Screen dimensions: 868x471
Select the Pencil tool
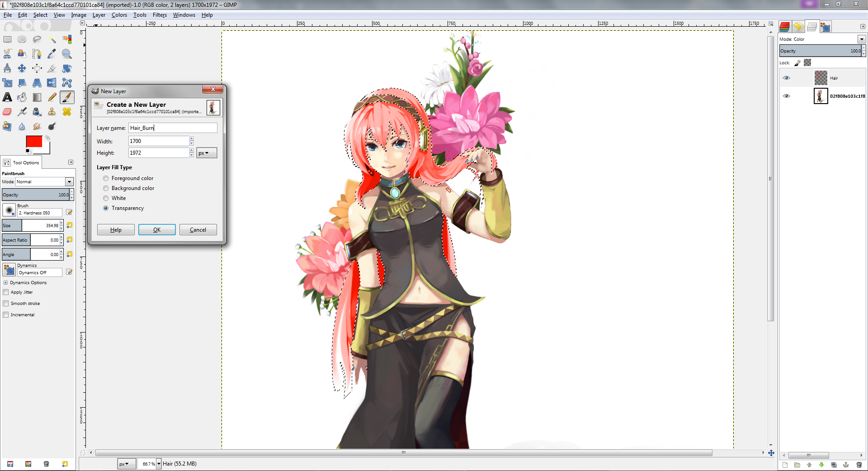coord(52,97)
